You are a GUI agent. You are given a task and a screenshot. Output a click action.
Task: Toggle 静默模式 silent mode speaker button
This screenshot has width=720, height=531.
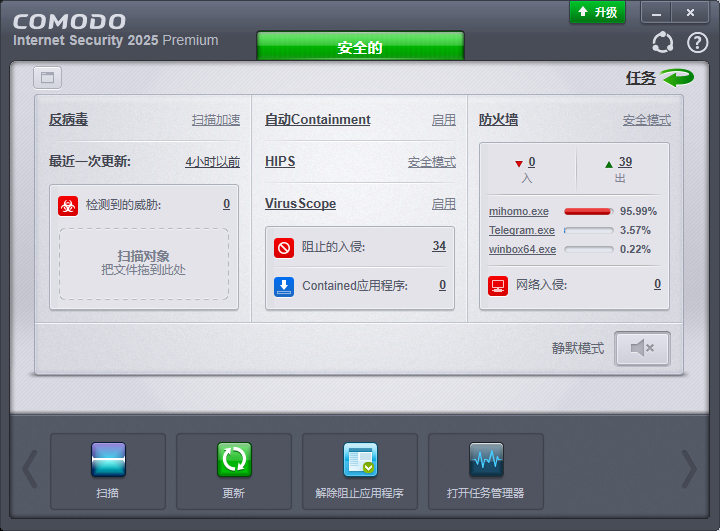tap(642, 349)
